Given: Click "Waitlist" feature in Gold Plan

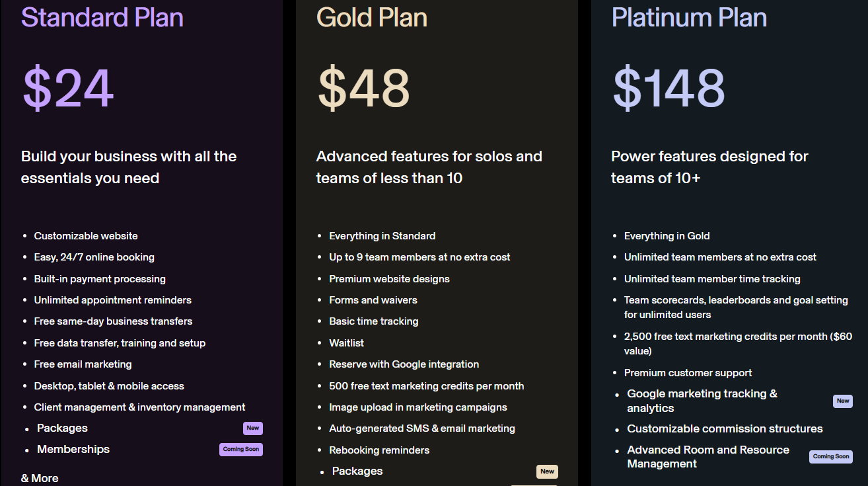Looking at the screenshot, I should pyautogui.click(x=346, y=343).
